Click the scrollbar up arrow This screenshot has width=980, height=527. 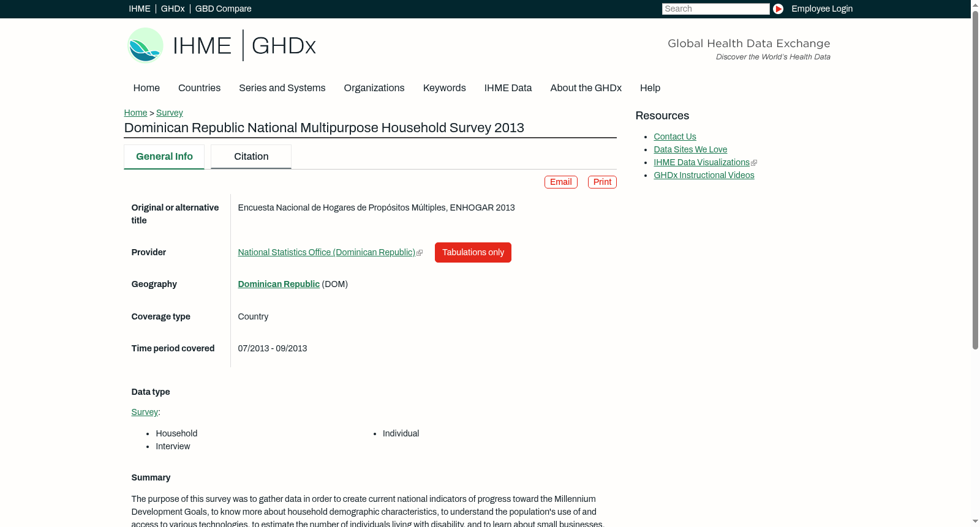(975, 4)
